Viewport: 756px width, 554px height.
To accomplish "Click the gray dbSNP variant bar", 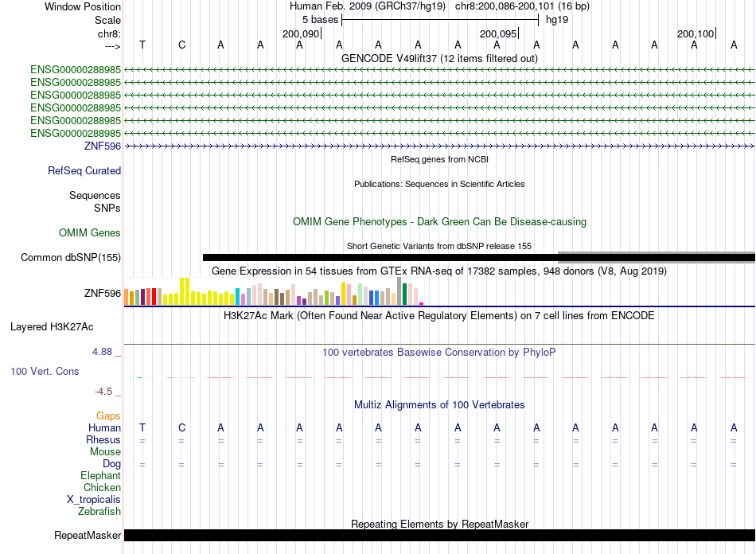I will pos(657,257).
